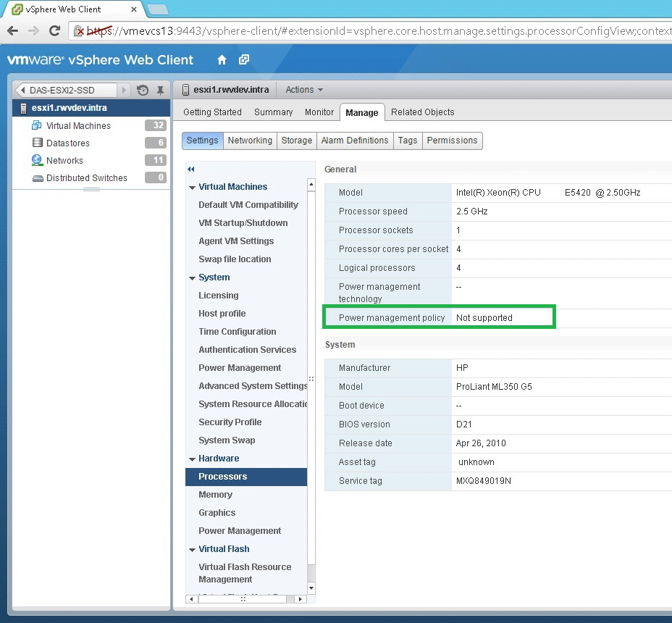This screenshot has width=672, height=623.
Task: Open Memory under Hardware
Action: click(215, 495)
